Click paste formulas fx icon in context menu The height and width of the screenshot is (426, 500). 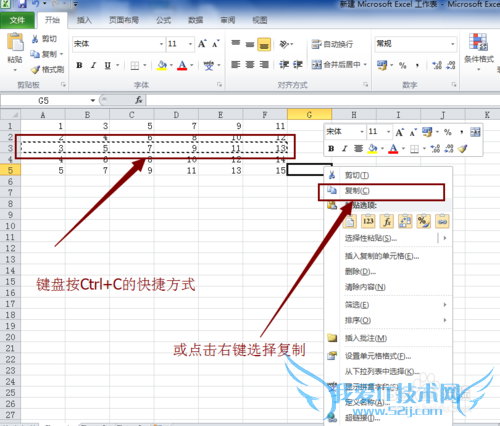pos(387,221)
